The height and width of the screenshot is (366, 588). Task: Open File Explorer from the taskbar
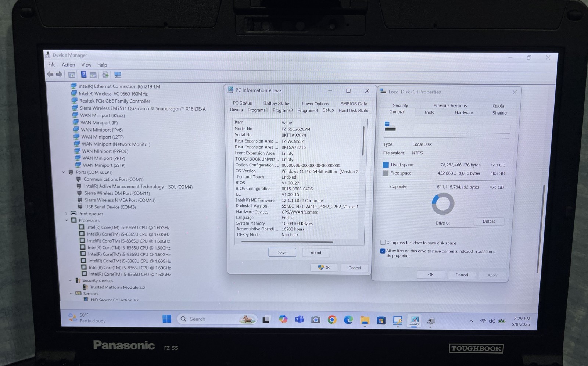(365, 320)
